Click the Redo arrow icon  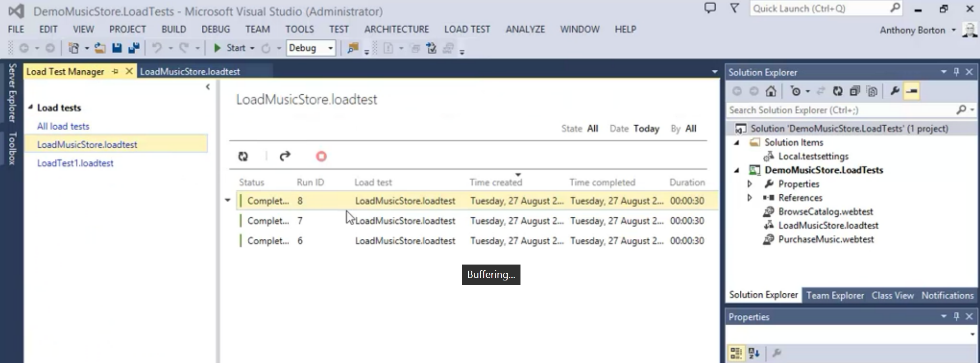pos(183,48)
